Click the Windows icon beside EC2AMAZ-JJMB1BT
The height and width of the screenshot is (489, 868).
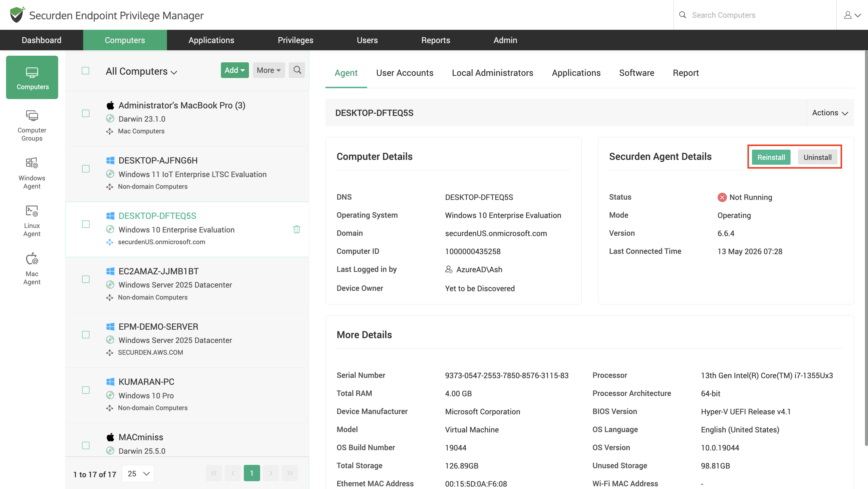[110, 271]
